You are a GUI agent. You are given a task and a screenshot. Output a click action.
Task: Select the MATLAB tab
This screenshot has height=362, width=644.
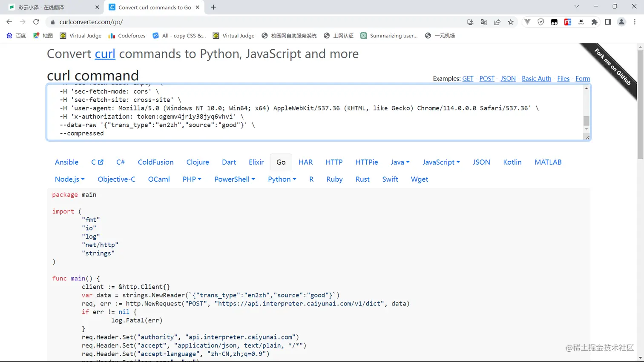548,162
